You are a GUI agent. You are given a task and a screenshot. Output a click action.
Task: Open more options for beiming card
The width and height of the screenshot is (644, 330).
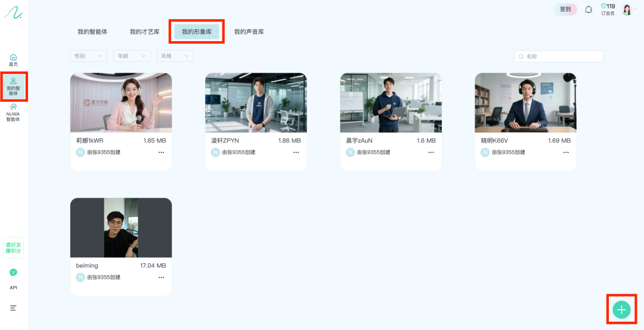[161, 278]
